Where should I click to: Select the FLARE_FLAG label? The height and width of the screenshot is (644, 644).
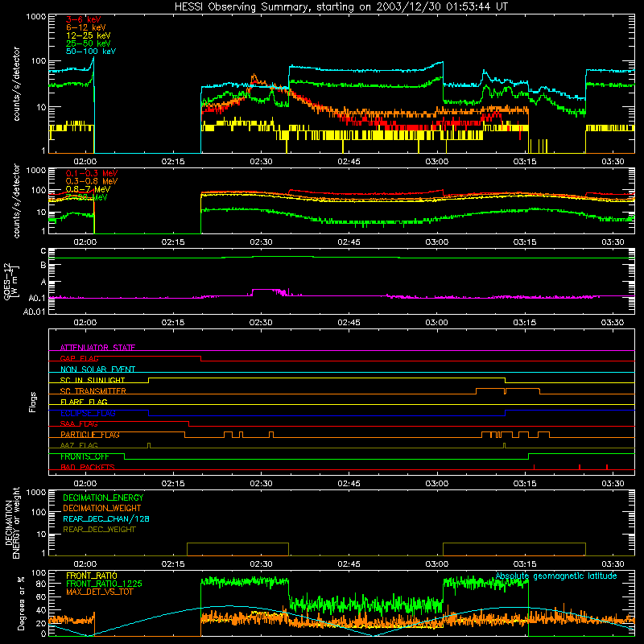tap(84, 402)
